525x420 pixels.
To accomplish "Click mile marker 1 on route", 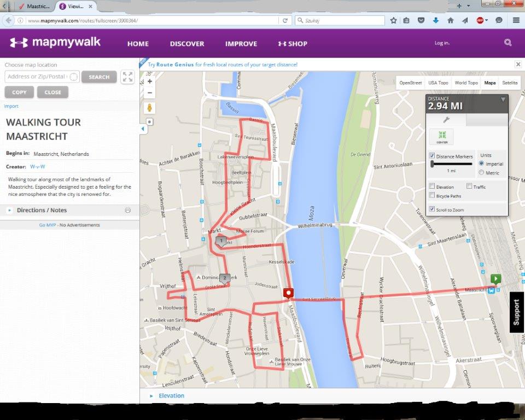I will (221, 241).
